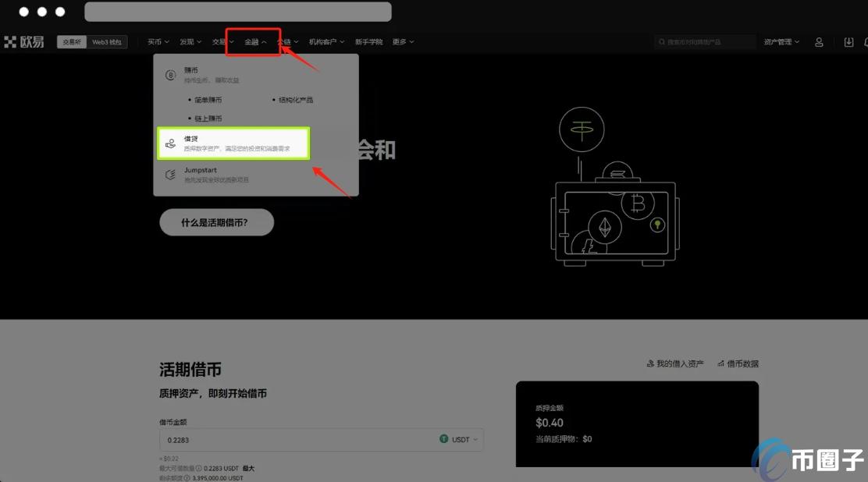Click the 什么是活期借币? button
Image resolution: width=868 pixels, height=482 pixels.
(x=216, y=222)
